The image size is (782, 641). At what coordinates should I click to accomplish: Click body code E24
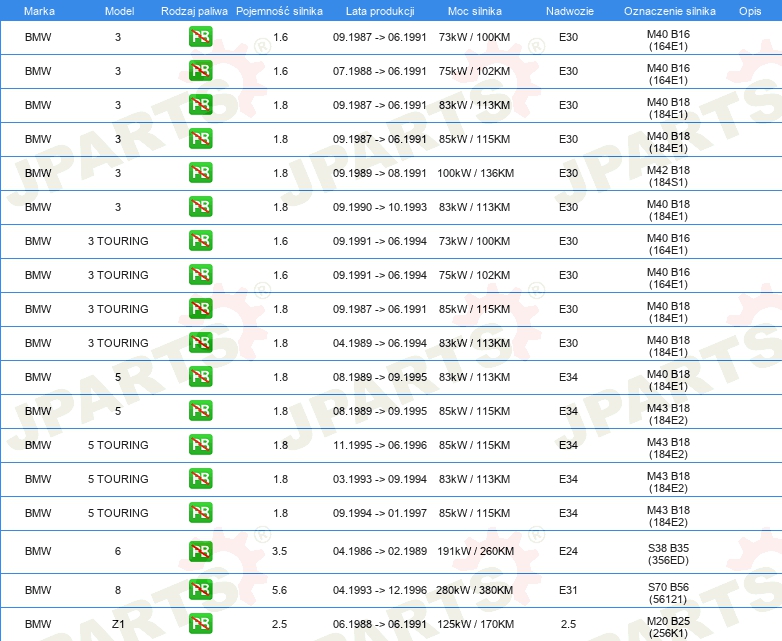pos(568,551)
